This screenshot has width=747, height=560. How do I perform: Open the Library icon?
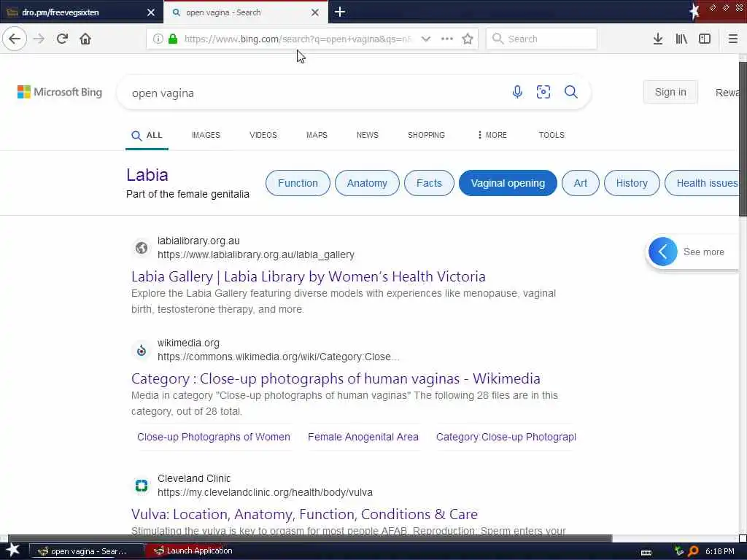pyautogui.click(x=681, y=39)
